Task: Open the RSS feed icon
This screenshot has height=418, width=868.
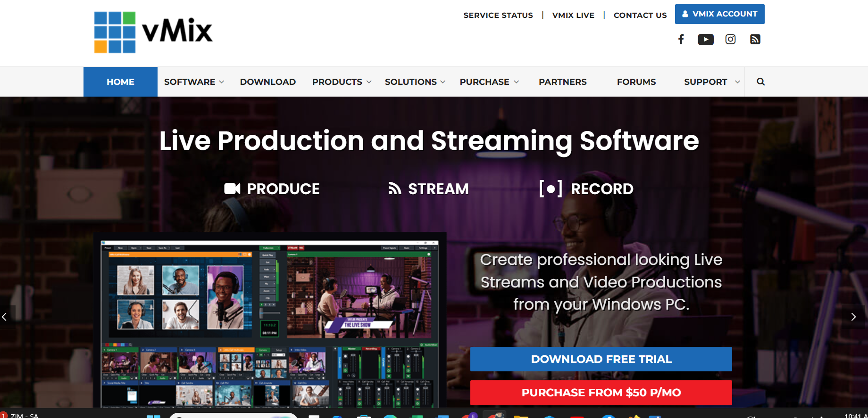Action: (x=755, y=39)
